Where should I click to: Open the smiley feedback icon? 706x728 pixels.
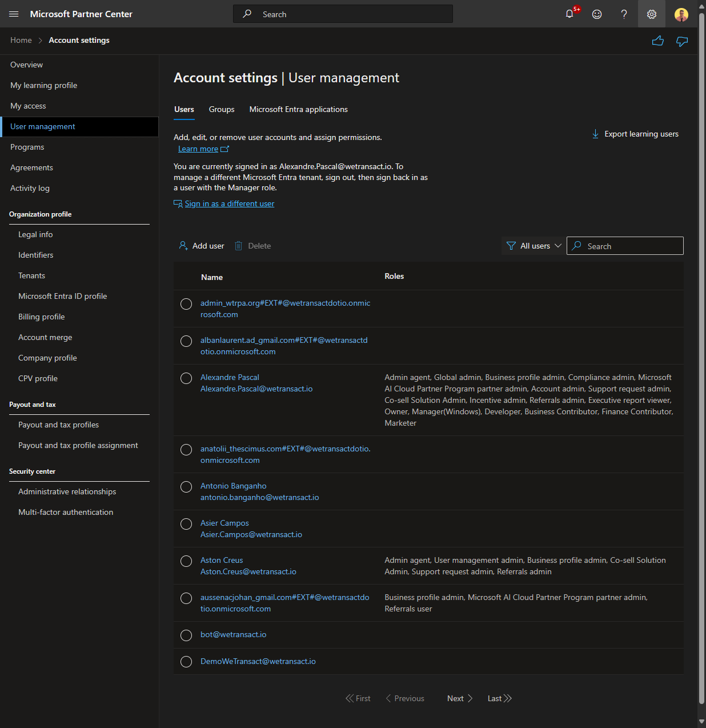(x=597, y=14)
